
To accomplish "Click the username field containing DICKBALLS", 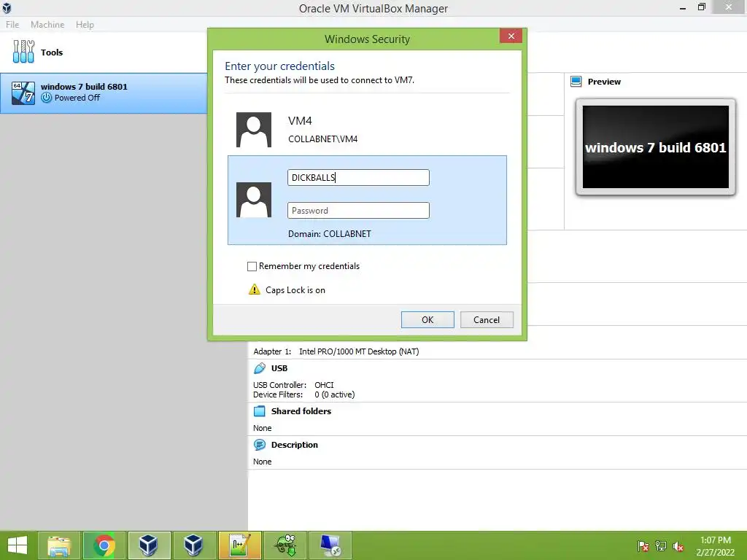I will [x=358, y=178].
